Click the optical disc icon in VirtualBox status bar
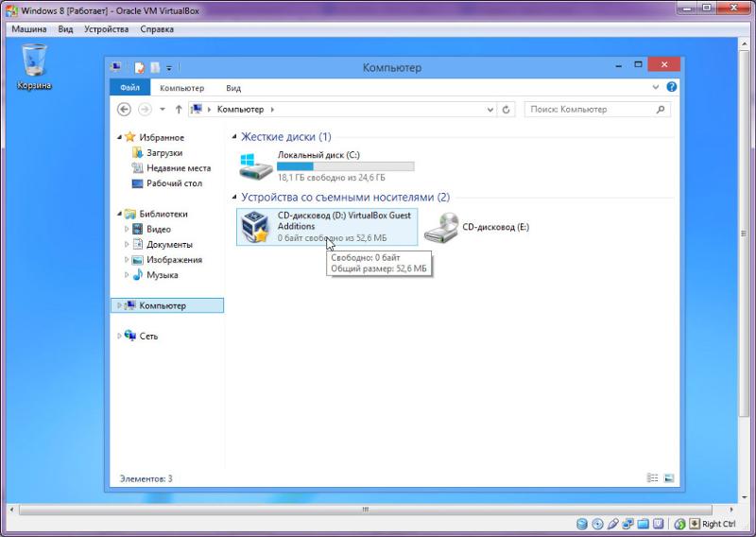The image size is (756, 537). [x=597, y=524]
